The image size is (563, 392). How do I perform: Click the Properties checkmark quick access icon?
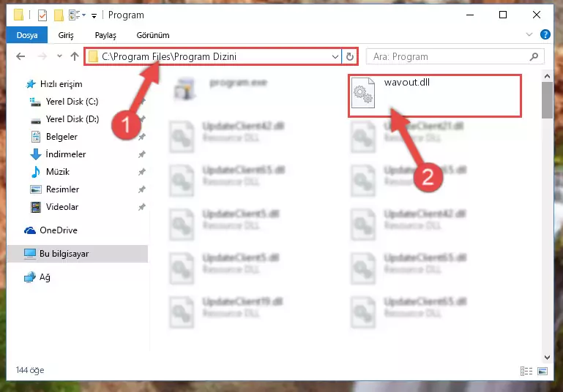(x=42, y=15)
